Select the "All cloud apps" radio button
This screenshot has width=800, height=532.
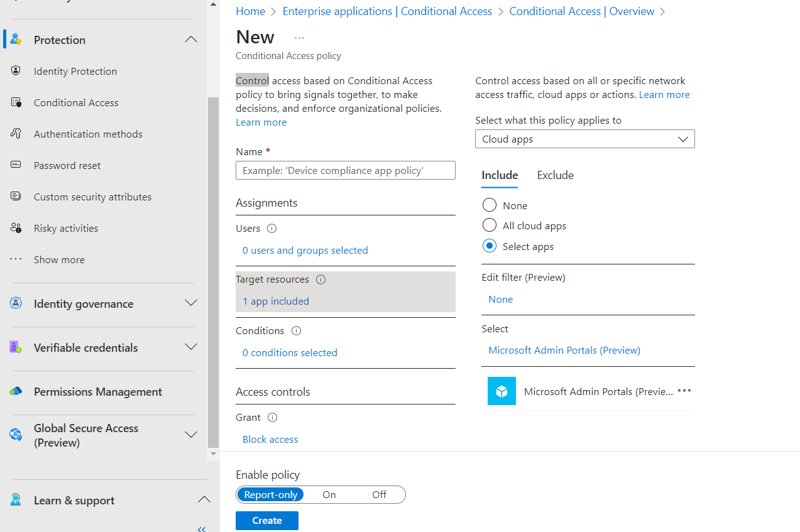pos(489,225)
